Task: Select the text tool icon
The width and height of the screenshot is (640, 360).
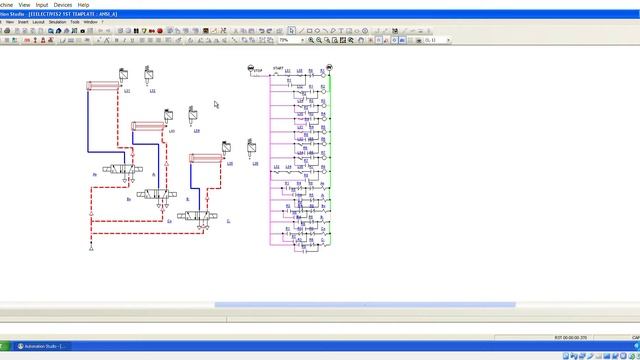Action: 341,31
